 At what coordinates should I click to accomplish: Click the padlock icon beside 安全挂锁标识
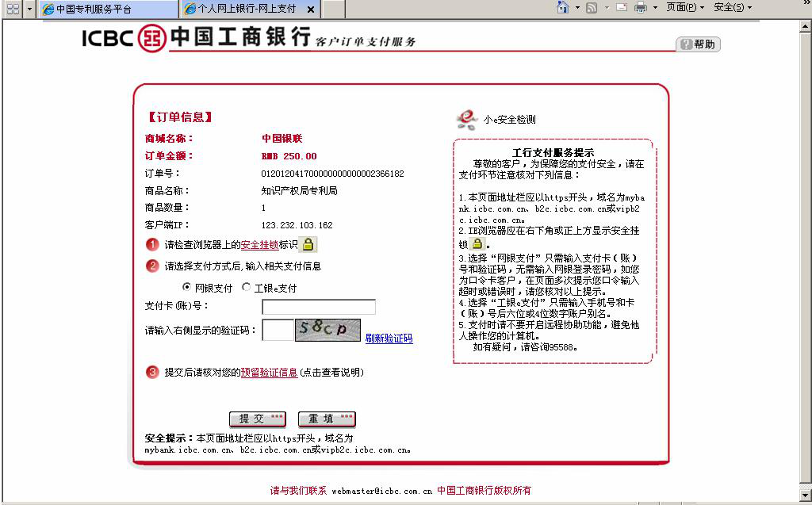pos(308,244)
